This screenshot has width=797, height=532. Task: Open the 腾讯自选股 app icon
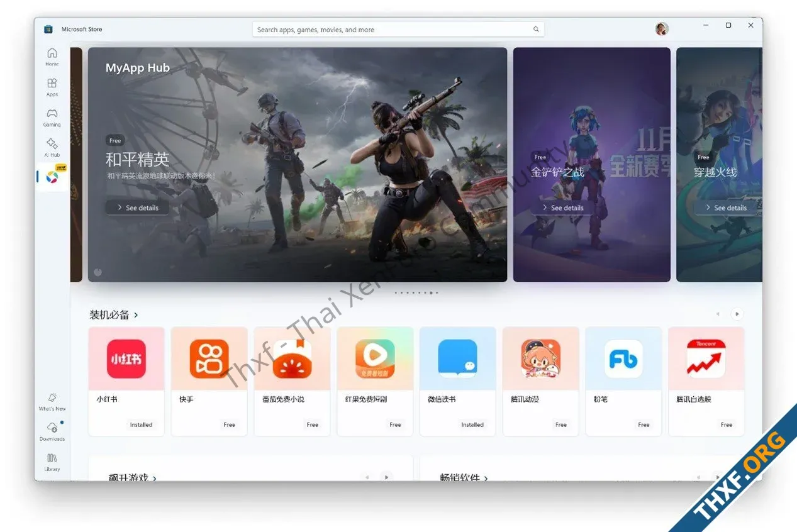706,358
